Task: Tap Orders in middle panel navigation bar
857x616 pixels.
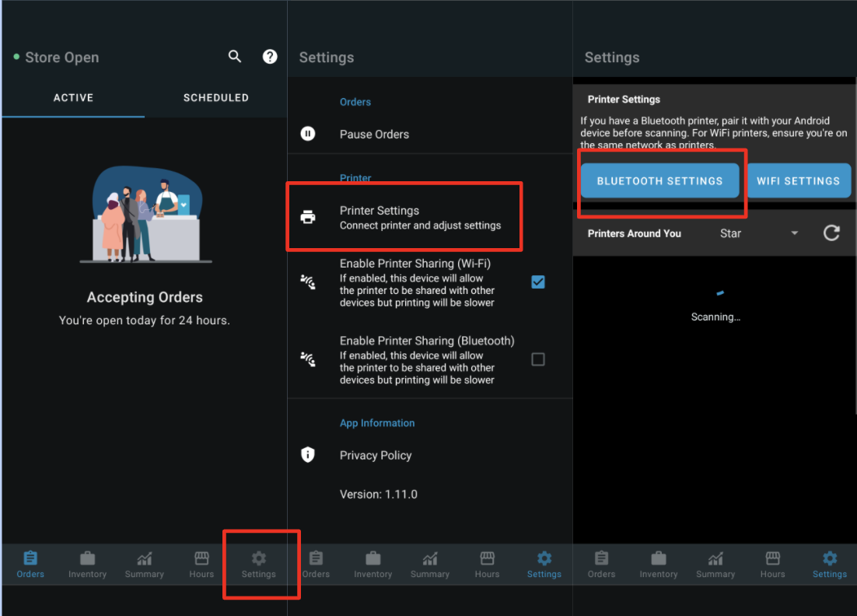Action: [316, 565]
